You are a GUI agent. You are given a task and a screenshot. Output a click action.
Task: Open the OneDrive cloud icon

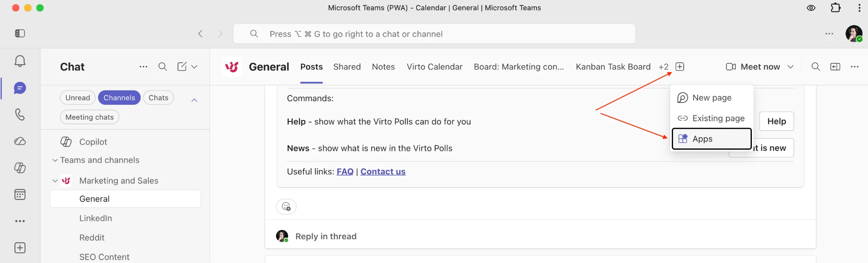tap(20, 141)
